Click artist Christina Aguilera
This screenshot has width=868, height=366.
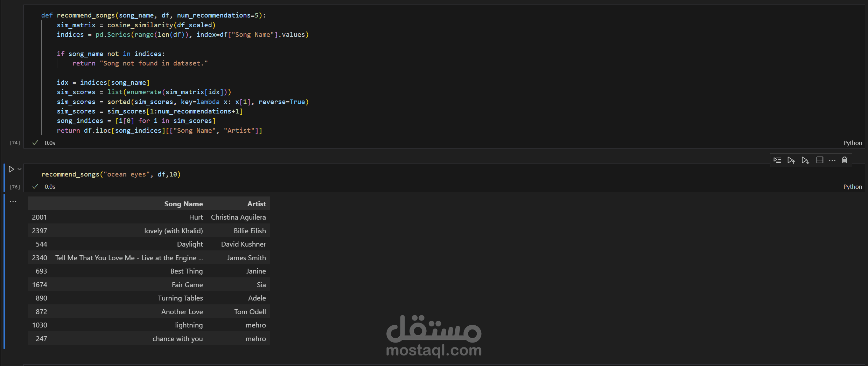238,217
